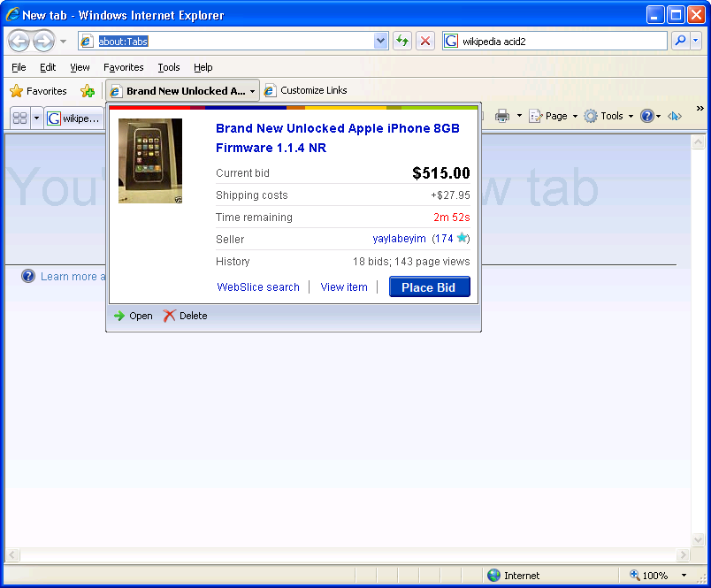
Task: Open the Favorites center star button
Action: (x=38, y=91)
